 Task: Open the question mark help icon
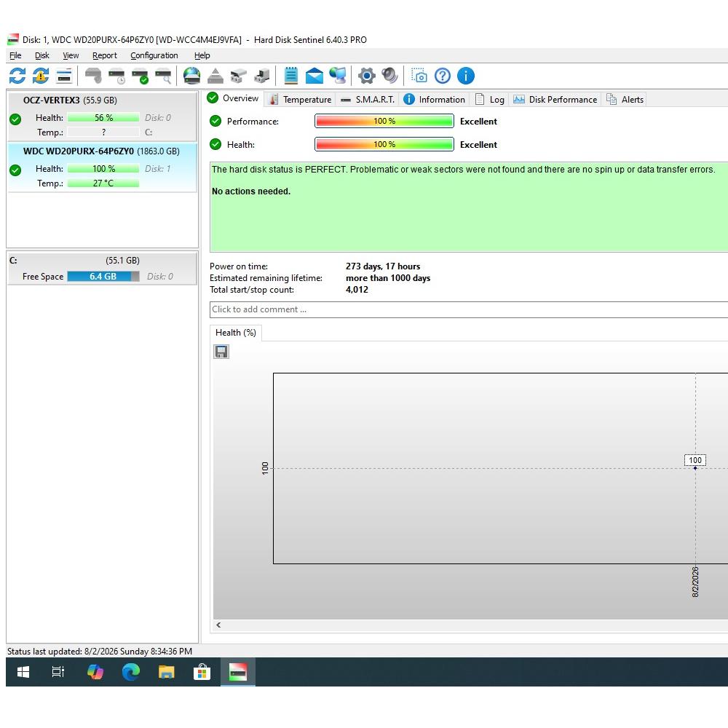(443, 76)
